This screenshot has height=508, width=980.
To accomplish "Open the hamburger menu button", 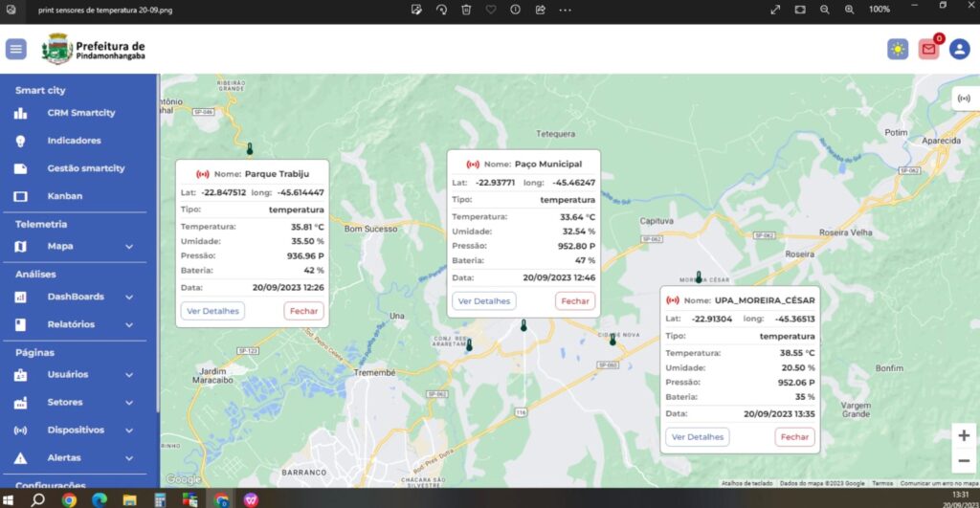I will point(15,49).
